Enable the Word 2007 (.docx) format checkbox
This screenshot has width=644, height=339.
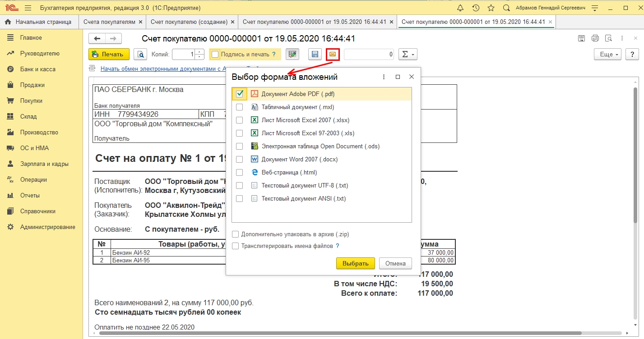[240, 160]
